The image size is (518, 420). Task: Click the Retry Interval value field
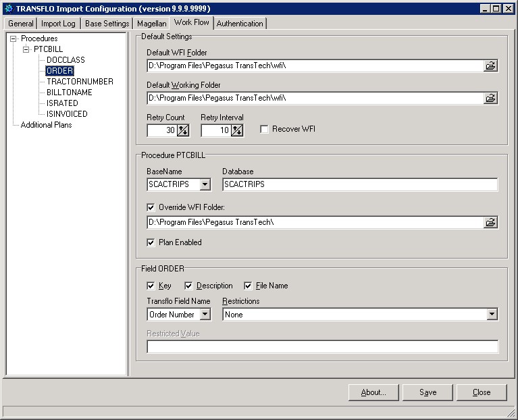[x=216, y=130]
